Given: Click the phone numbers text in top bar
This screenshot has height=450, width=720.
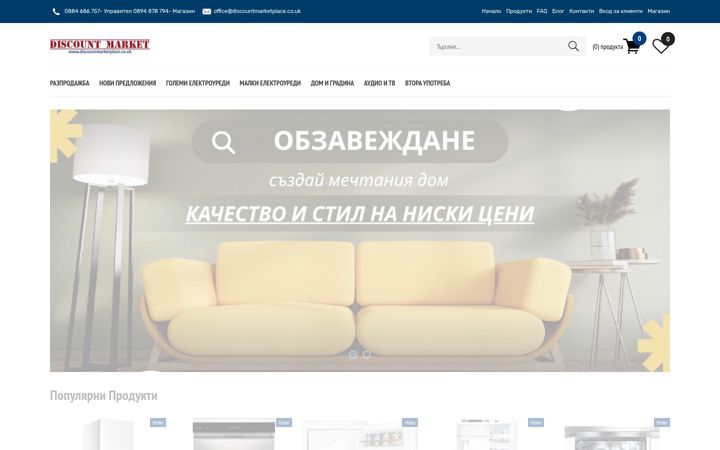Looking at the screenshot, I should [x=129, y=11].
